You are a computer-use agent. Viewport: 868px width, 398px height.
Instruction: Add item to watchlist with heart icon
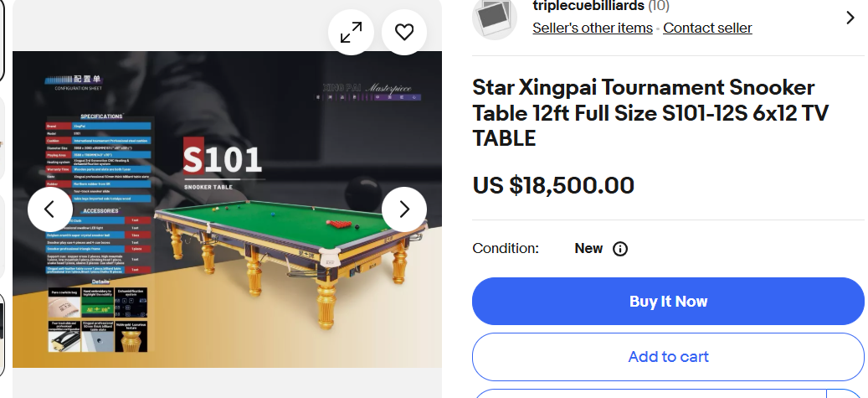coord(404,33)
